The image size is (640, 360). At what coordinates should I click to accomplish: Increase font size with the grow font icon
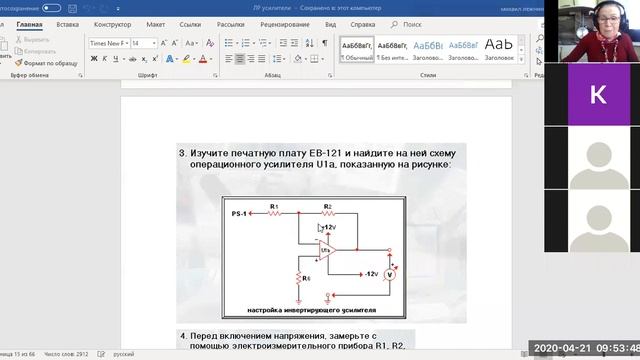coord(164,43)
